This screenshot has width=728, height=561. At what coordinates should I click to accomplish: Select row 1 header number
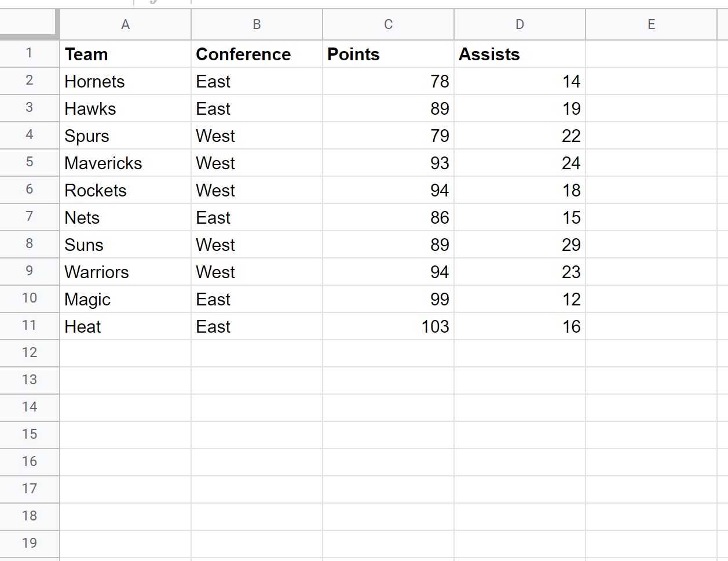29,53
